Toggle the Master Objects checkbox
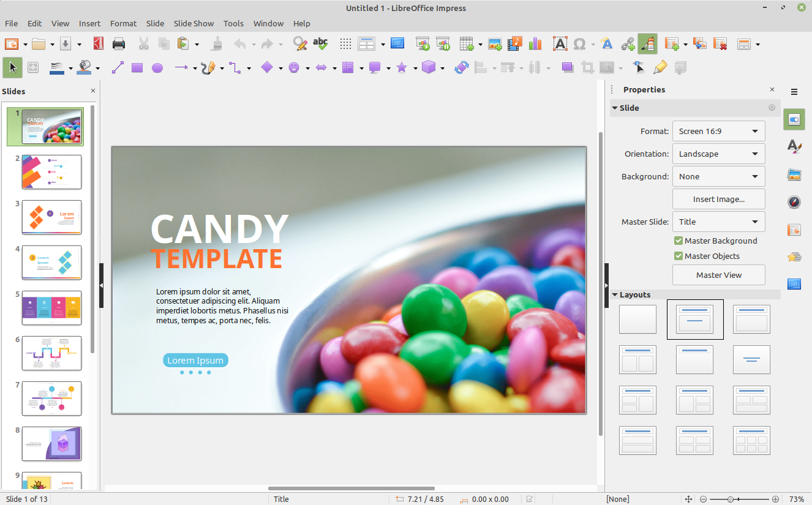Screen dimensions: 812x505 [679, 256]
